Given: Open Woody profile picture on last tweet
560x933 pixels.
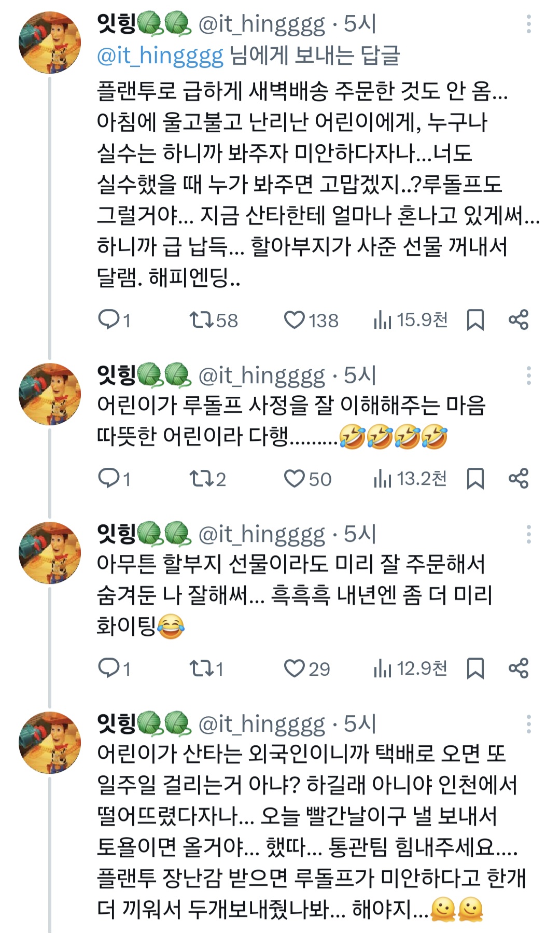Looking at the screenshot, I should [50, 743].
